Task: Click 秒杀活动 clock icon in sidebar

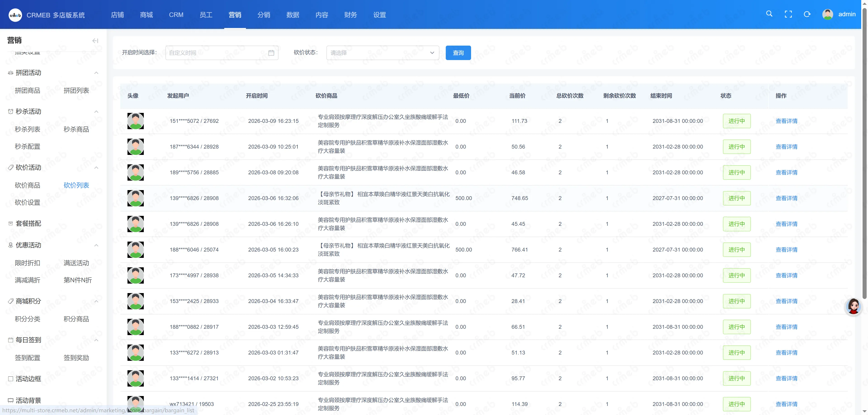Action: (x=10, y=111)
